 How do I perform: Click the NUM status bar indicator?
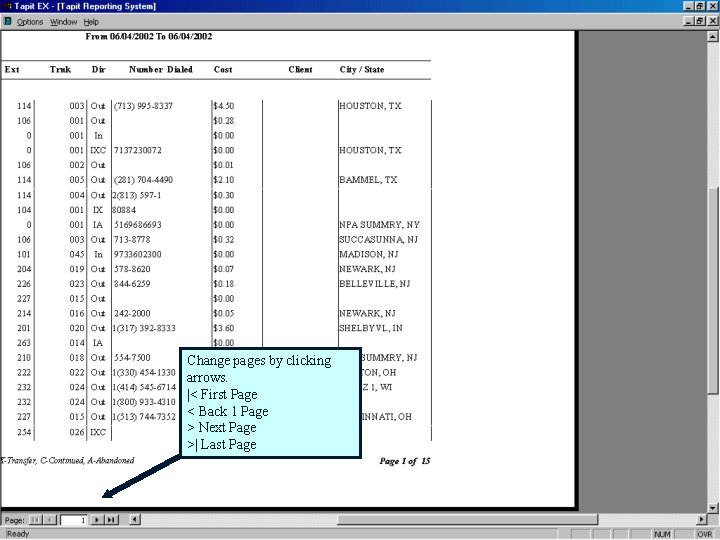click(x=662, y=534)
